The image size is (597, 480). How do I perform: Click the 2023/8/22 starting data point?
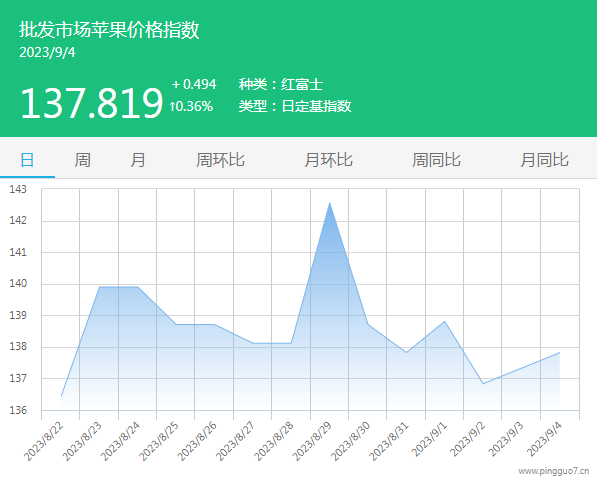61,396
